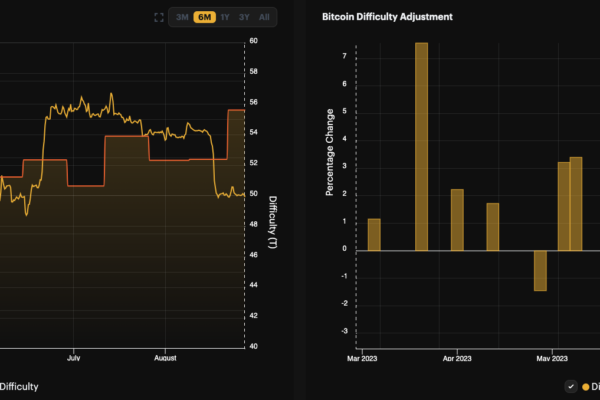The height and width of the screenshot is (400, 600).
Task: Toggle the checkmark legend button
Action: point(570,386)
